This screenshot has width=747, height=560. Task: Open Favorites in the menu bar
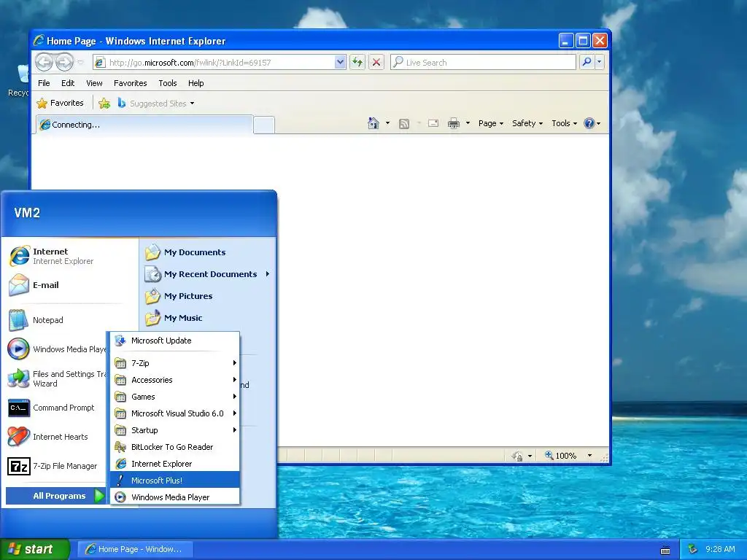click(130, 83)
